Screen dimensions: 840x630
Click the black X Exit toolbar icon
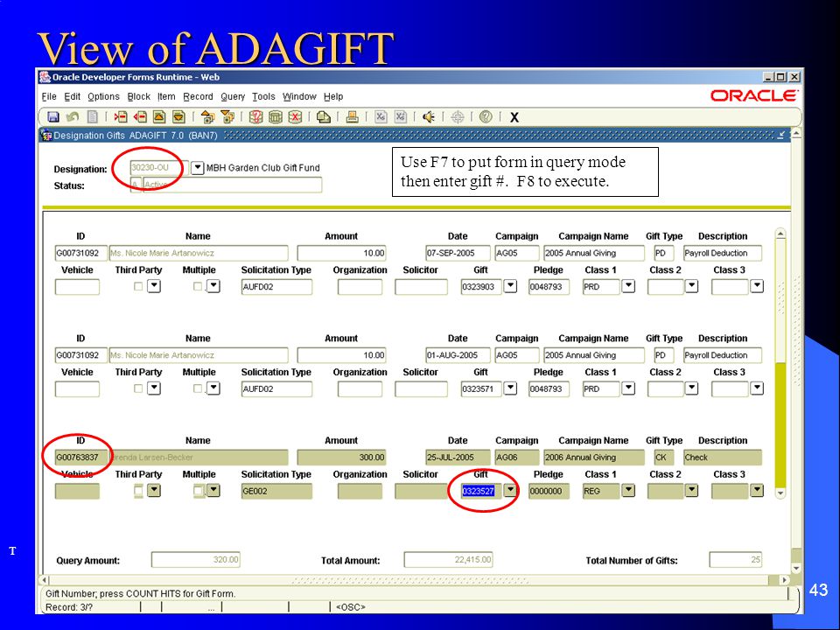pyautogui.click(x=514, y=117)
